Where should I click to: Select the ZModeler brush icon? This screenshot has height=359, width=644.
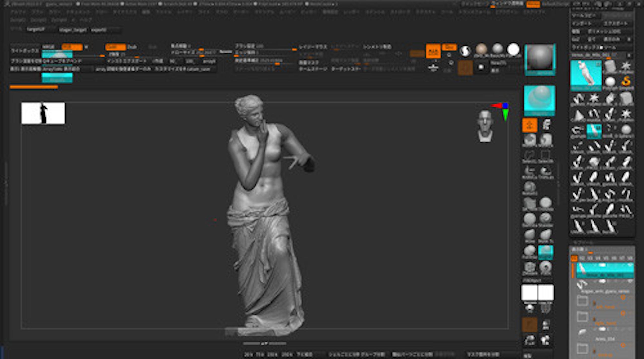530,268
